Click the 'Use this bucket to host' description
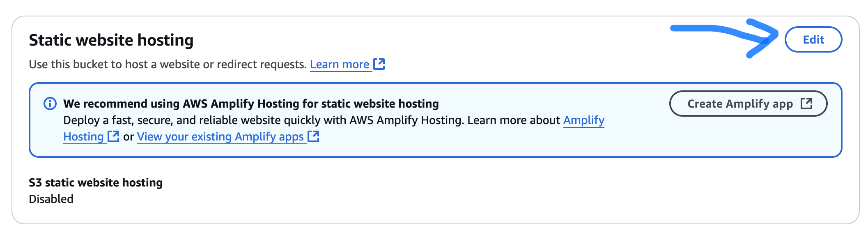Viewport: 868px width, 244px height. click(168, 64)
